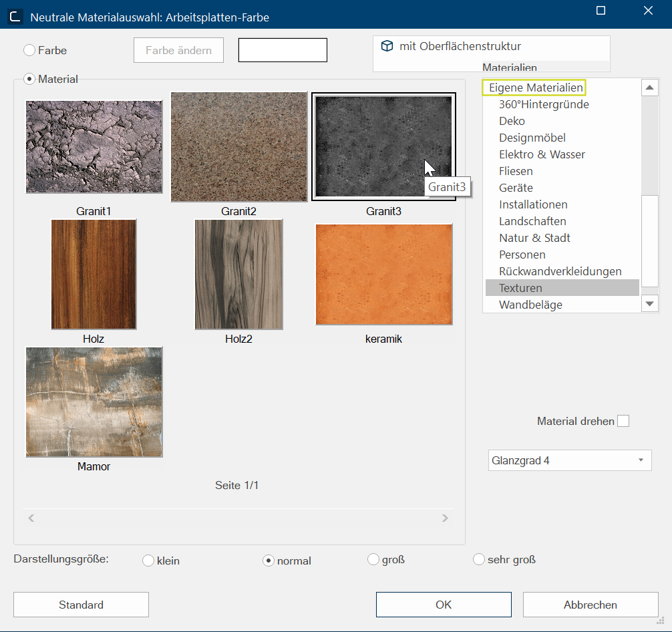Set display size to sehr groß

tap(479, 559)
